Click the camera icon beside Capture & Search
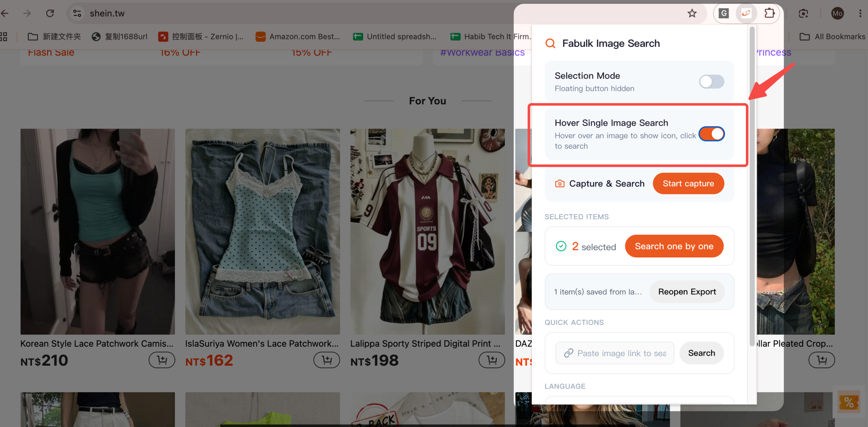868x427 pixels. pos(560,183)
